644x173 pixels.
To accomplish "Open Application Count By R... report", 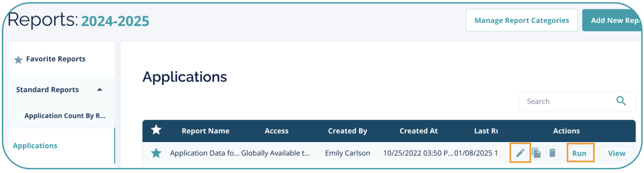I will click(65, 116).
